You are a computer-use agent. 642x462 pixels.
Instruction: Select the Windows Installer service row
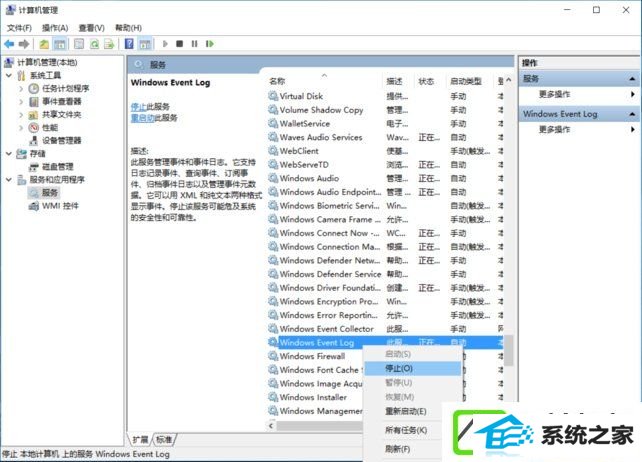[315, 397]
